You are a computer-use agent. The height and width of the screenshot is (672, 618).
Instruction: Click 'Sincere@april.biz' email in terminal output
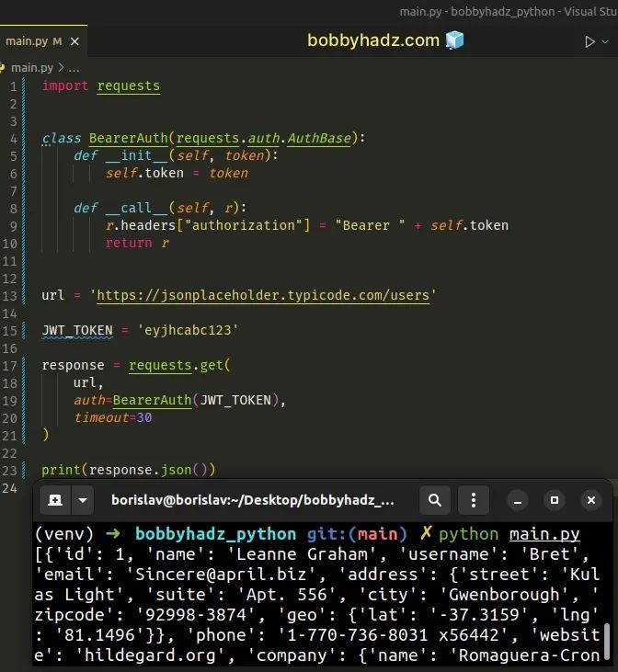pyautogui.click(x=221, y=575)
